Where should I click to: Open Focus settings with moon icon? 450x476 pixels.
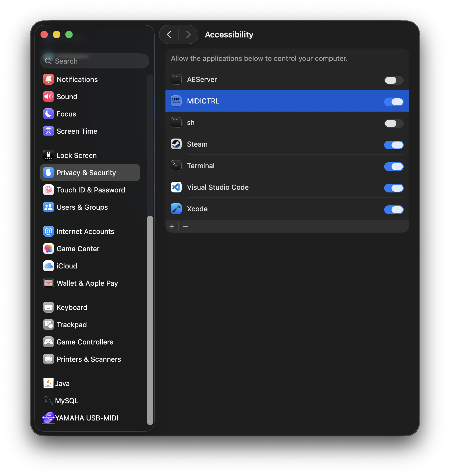pos(49,114)
